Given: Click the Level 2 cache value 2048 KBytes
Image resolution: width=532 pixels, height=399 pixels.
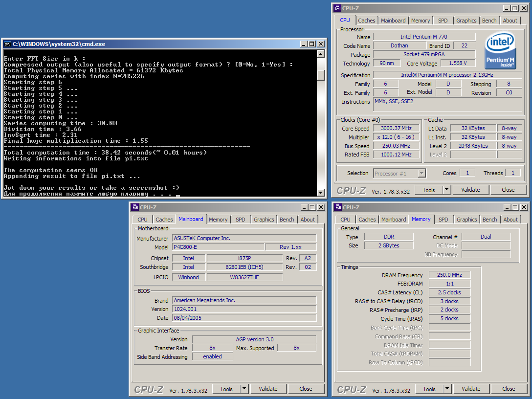Looking at the screenshot, I should tap(473, 146).
